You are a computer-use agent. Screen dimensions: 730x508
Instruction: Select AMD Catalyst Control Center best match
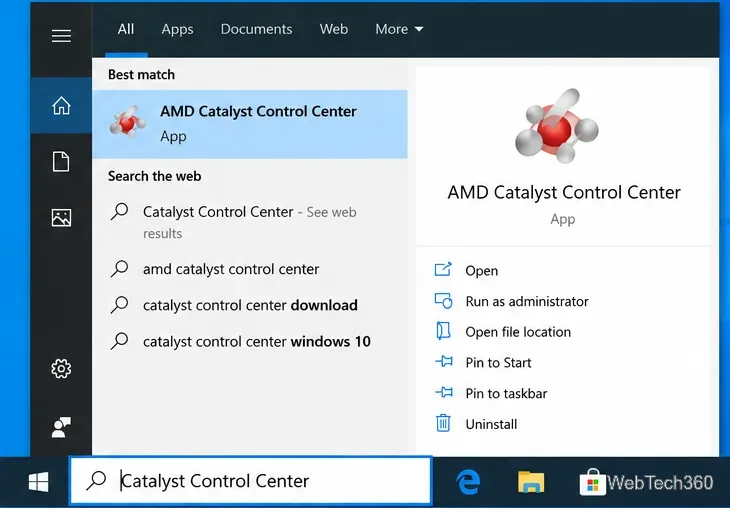pyautogui.click(x=250, y=124)
